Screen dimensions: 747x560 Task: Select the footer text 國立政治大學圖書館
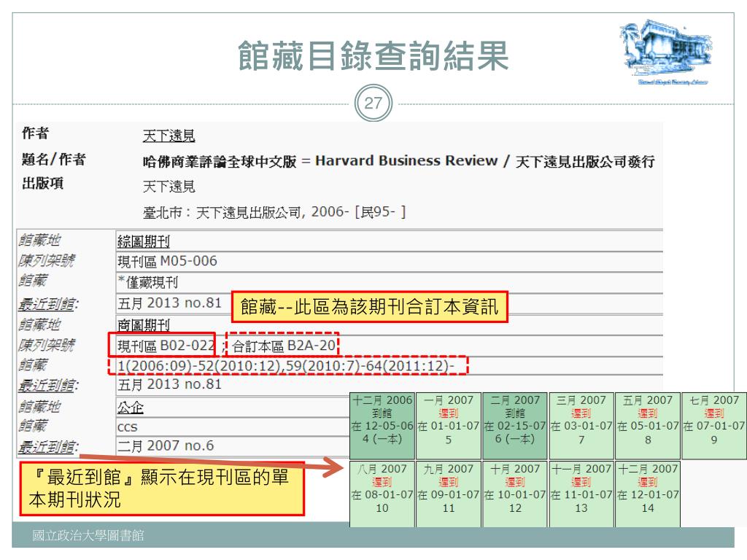88,536
